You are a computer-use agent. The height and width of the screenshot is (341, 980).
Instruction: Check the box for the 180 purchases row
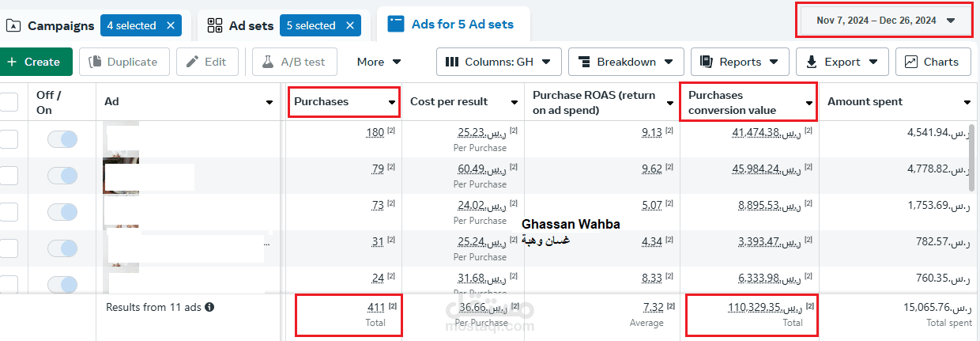coord(9,139)
